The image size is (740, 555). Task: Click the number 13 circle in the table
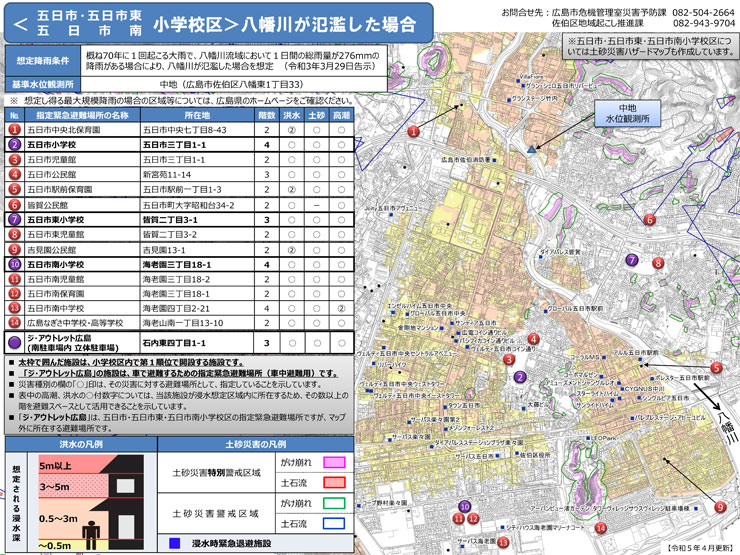tap(15, 308)
